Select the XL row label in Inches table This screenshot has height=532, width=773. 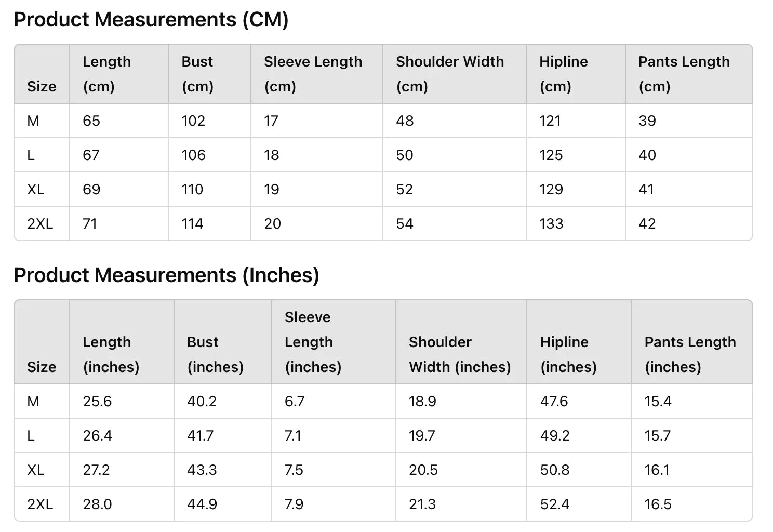click(x=36, y=470)
